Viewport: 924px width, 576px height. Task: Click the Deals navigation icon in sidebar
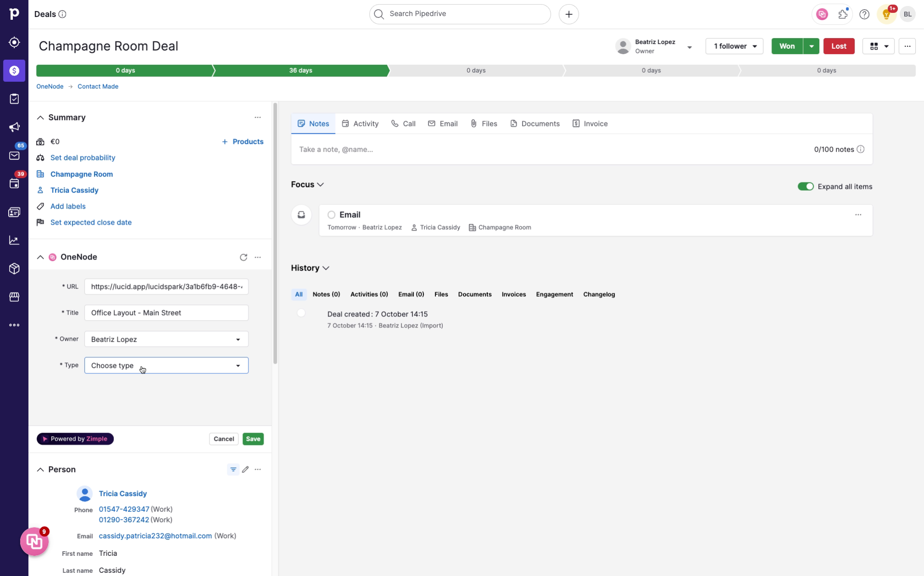pyautogui.click(x=15, y=70)
